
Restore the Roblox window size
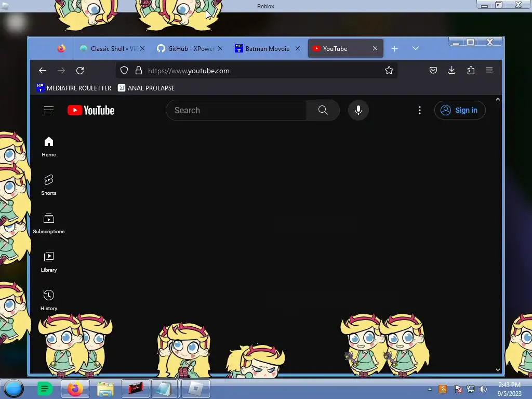(498, 5)
